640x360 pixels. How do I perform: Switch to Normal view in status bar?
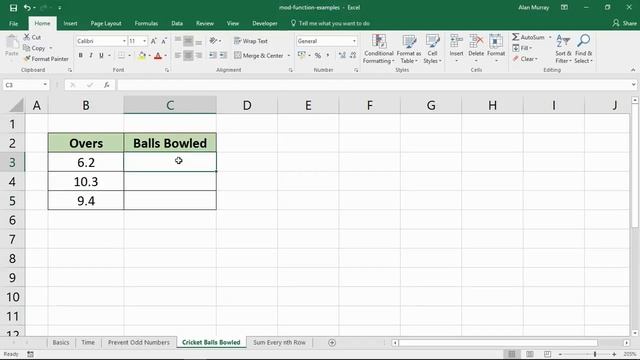tap(511, 354)
